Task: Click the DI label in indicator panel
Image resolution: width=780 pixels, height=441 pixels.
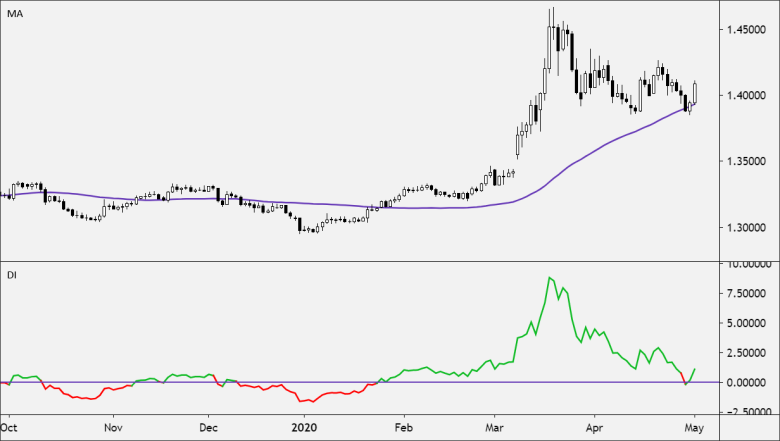Action: click(11, 275)
